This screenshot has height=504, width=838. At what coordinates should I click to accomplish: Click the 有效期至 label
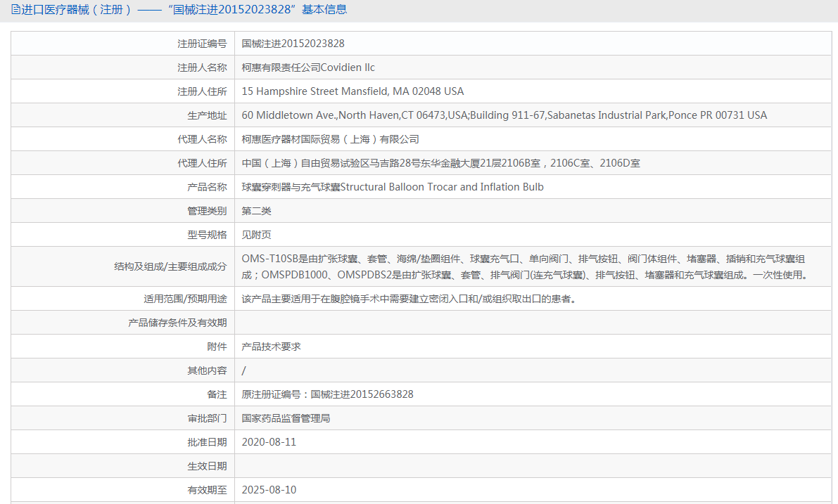[207, 490]
